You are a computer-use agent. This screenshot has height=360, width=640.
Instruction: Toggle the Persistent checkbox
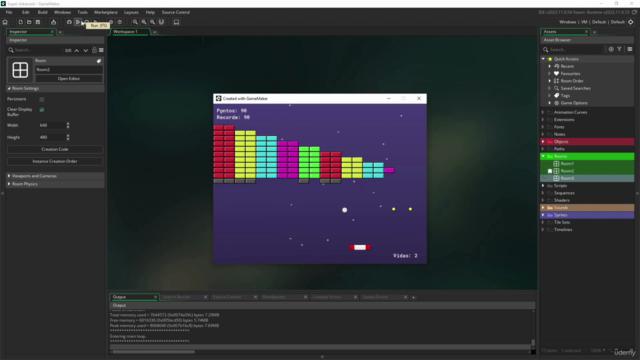click(x=42, y=99)
